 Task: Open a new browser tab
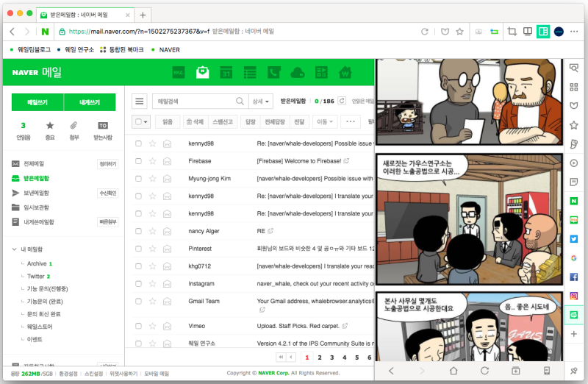pyautogui.click(x=143, y=15)
